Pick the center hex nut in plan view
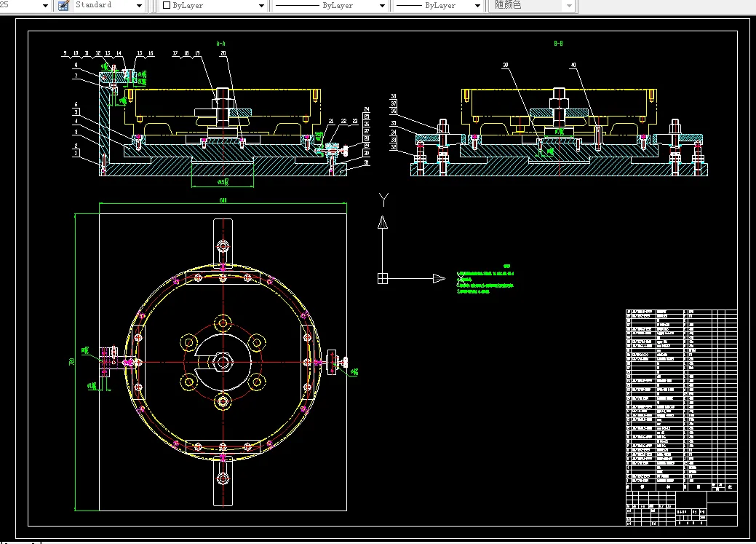Viewport: 756px width, 544px height. click(x=223, y=361)
